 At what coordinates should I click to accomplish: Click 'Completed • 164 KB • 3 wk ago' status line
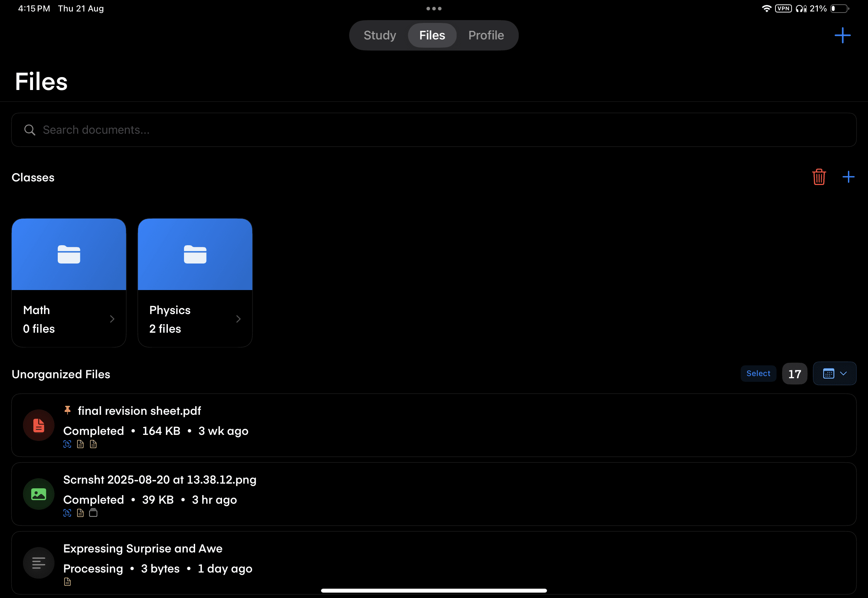156,431
